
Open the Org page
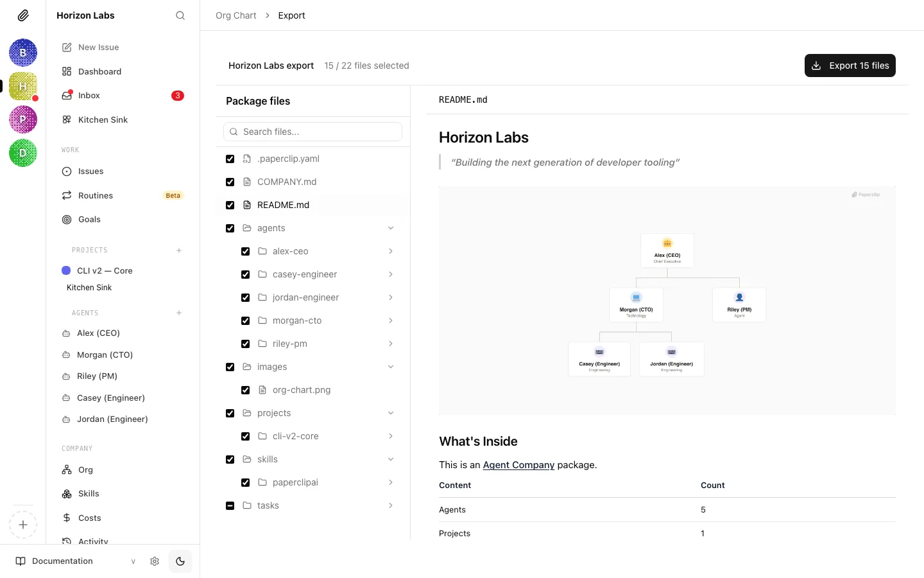(x=123, y=470)
